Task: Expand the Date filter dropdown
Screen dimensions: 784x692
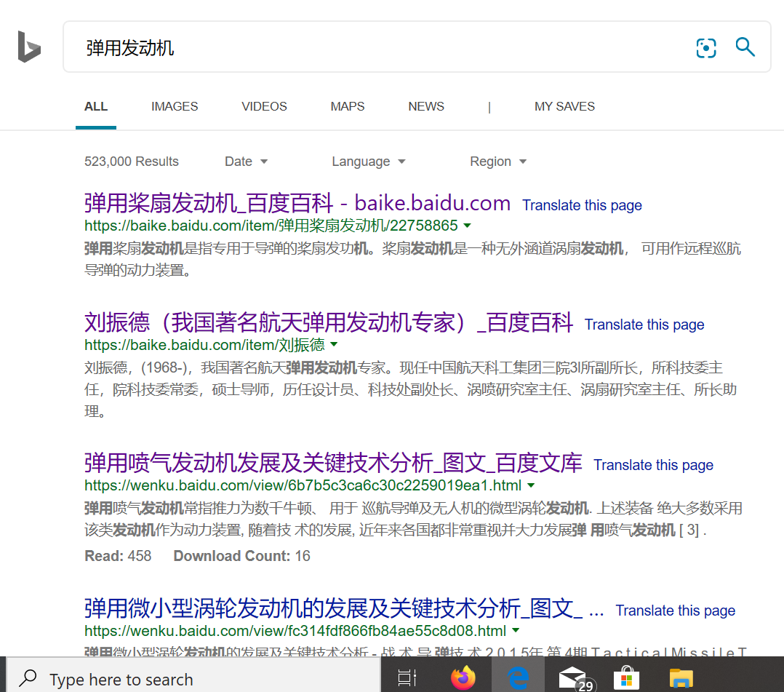Action: point(246,162)
